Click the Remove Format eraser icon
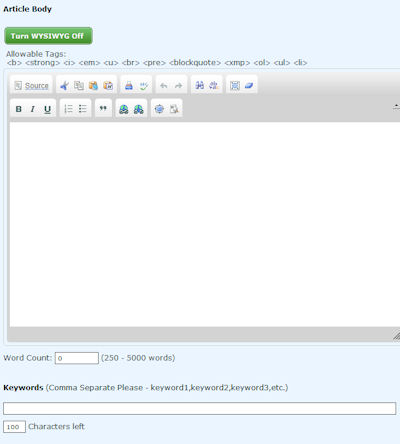Viewport: 400px width, 444px height. pyautogui.click(x=249, y=85)
